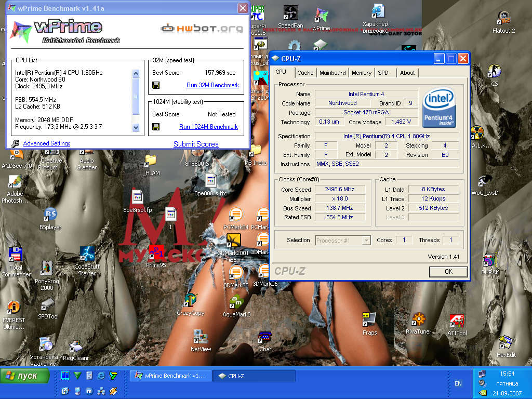Click the save icon under 32M speed test
The width and height of the screenshot is (532, 399).
click(156, 85)
